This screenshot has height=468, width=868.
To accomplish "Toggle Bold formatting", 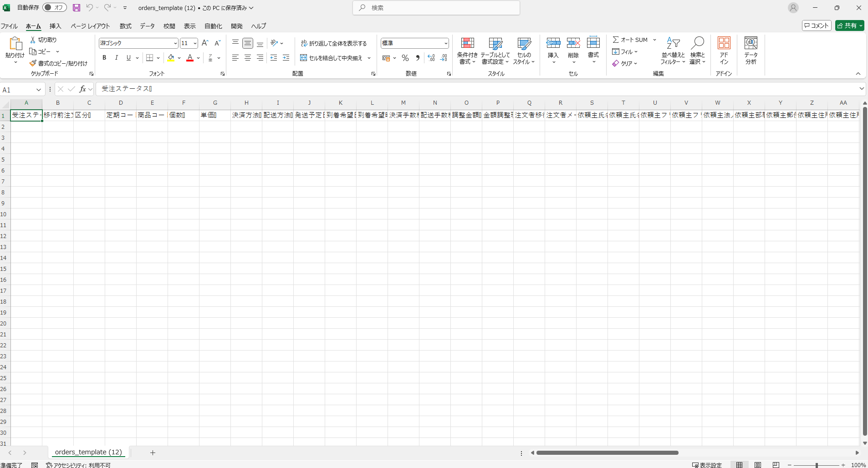I will click(104, 58).
